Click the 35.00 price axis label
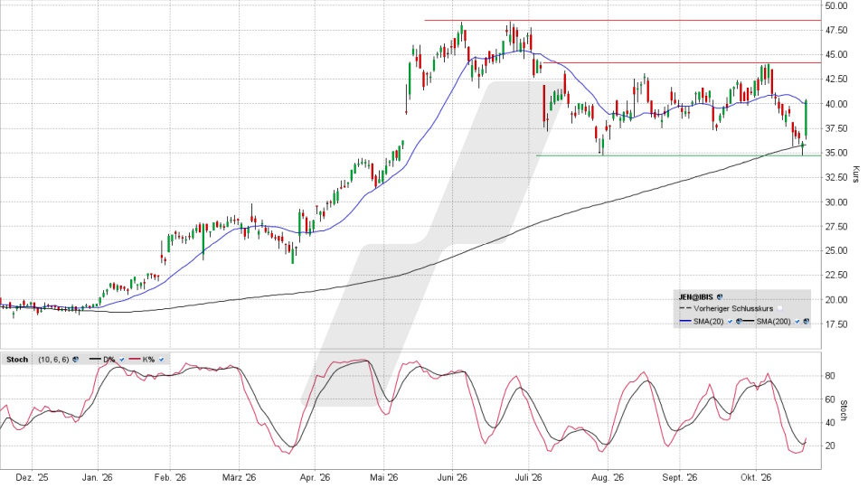This screenshot has height=488, width=868. pos(835,153)
